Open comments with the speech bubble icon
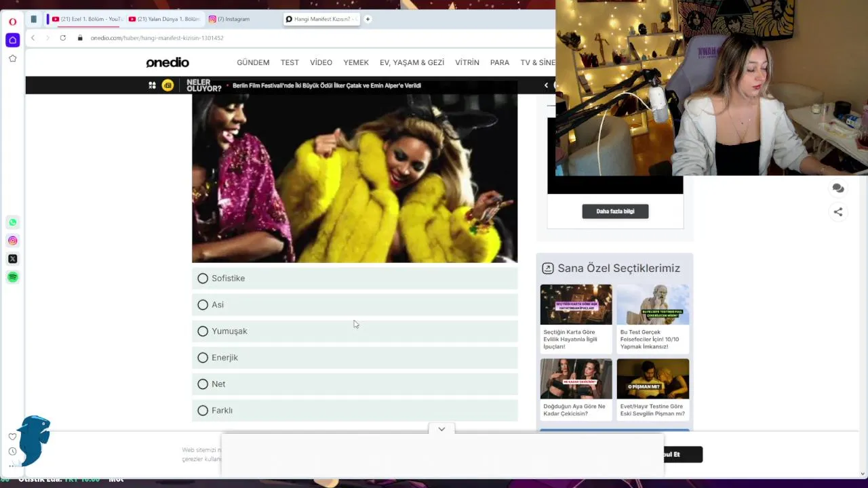The width and height of the screenshot is (868, 488). coord(838,188)
